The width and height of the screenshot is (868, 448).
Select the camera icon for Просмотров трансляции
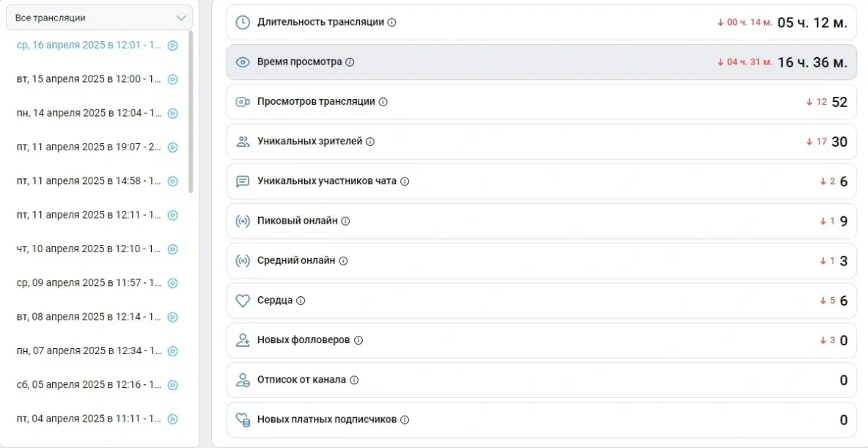(243, 101)
